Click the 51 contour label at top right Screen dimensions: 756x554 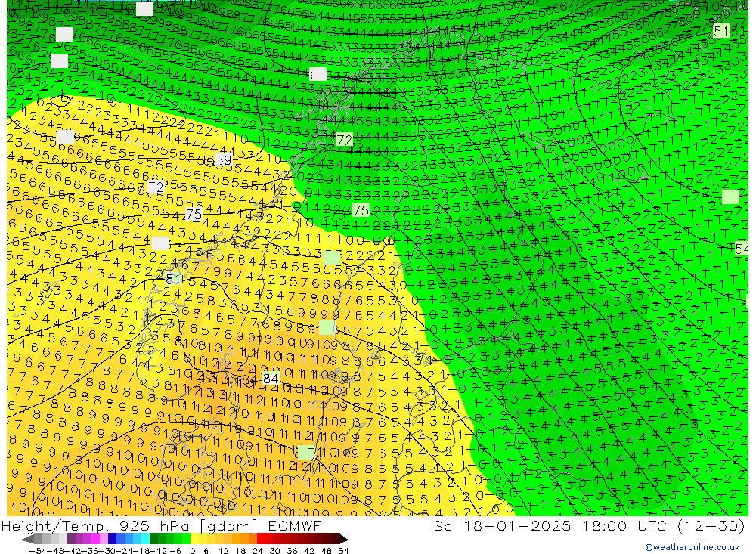click(x=721, y=32)
